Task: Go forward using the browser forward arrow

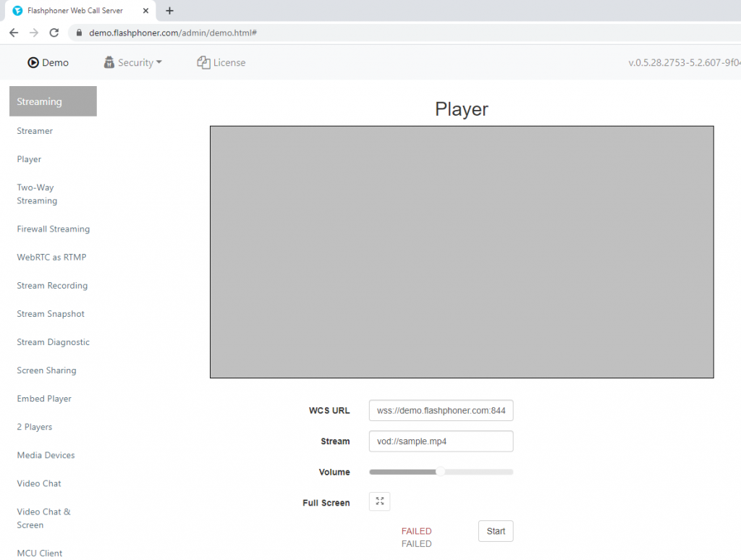Action: point(34,33)
